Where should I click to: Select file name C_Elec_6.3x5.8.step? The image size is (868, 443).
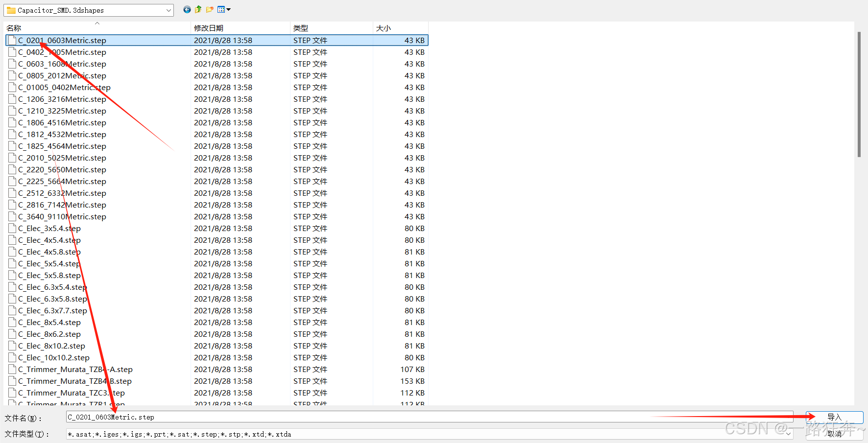point(52,299)
